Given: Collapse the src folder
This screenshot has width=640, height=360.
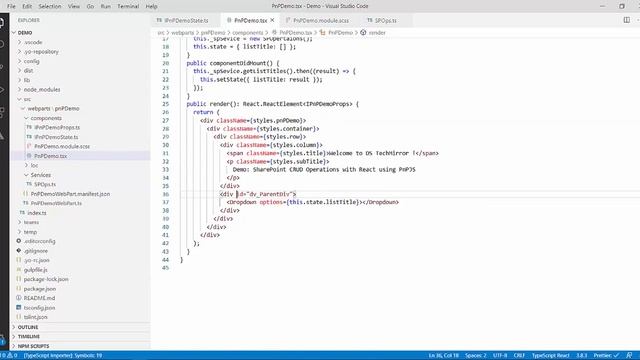Looking at the screenshot, I should coord(27,99).
